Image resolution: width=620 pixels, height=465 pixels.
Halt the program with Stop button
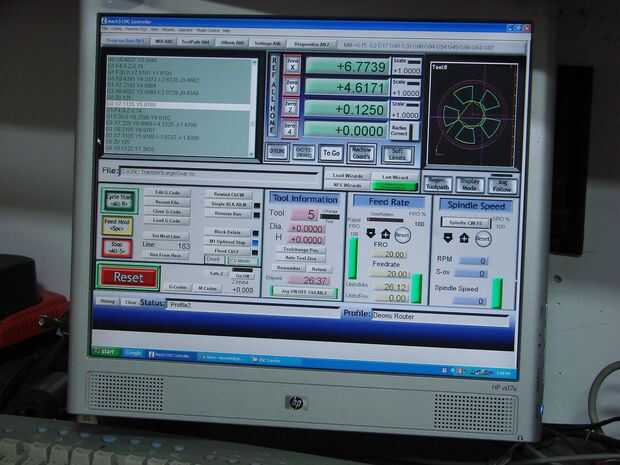click(x=117, y=248)
